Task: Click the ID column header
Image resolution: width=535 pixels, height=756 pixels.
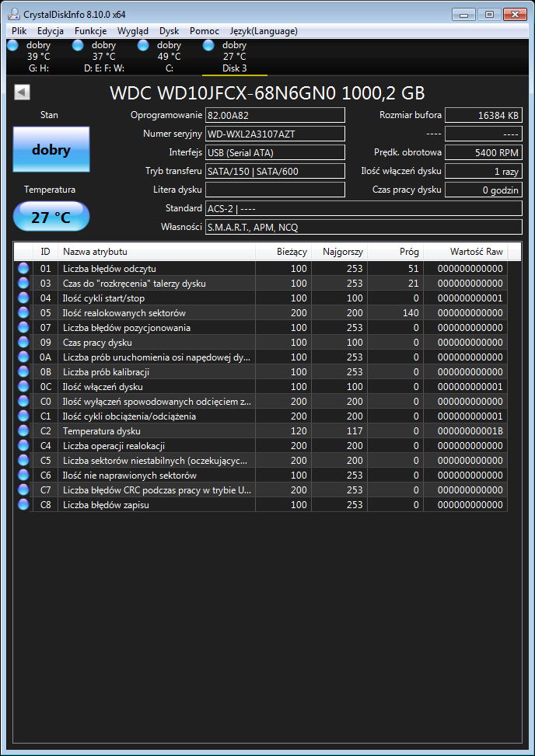Action: pos(45,252)
